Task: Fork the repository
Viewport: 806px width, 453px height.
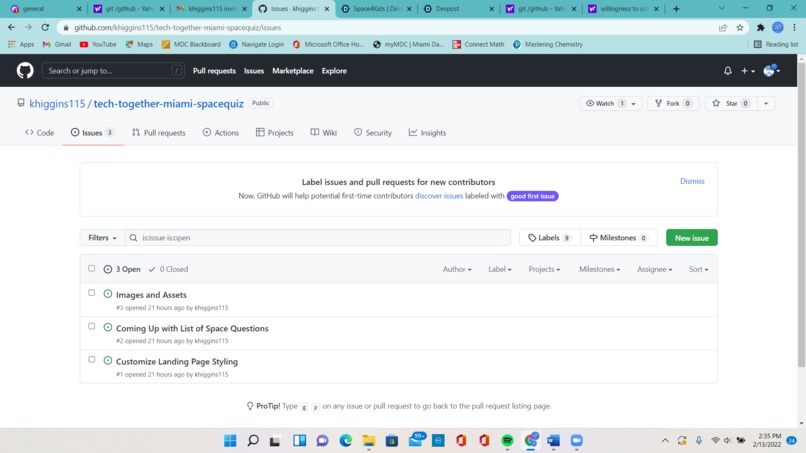Action: (x=673, y=103)
